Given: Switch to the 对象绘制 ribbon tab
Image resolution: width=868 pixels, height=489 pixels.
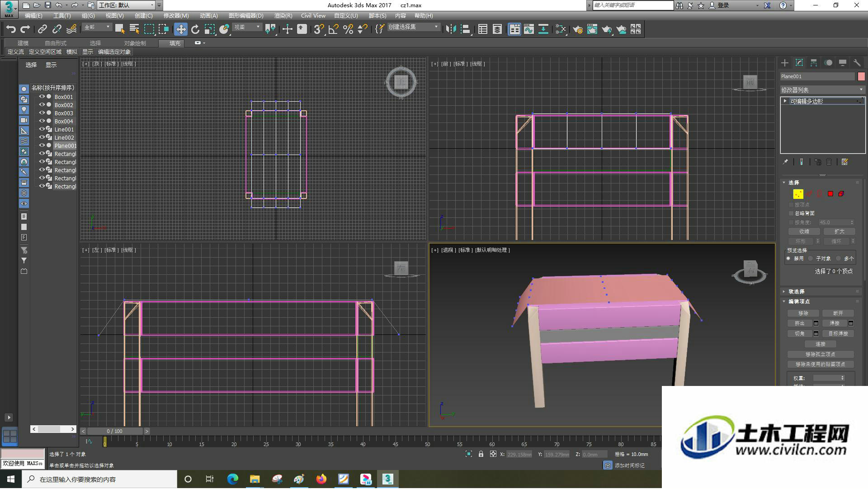Looking at the screenshot, I should point(135,43).
